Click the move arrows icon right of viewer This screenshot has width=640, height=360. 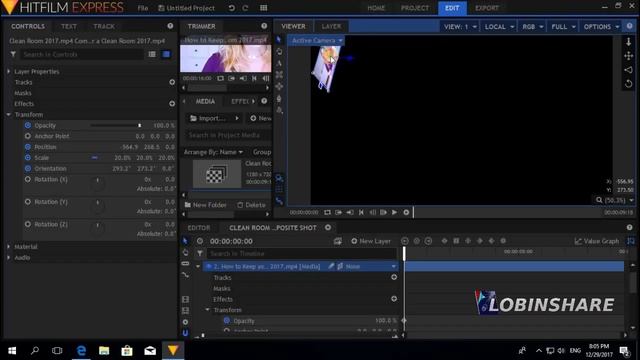point(629,56)
